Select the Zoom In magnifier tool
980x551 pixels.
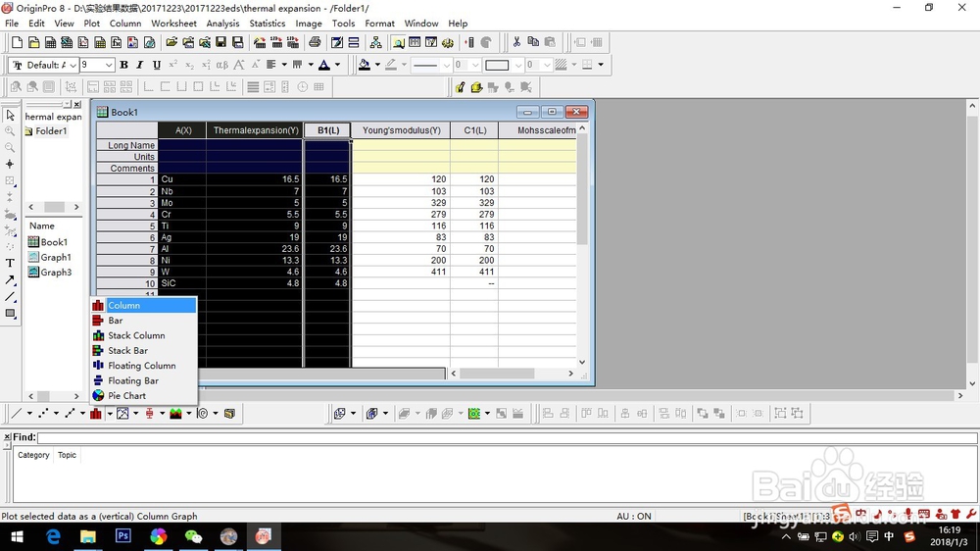pyautogui.click(x=10, y=131)
